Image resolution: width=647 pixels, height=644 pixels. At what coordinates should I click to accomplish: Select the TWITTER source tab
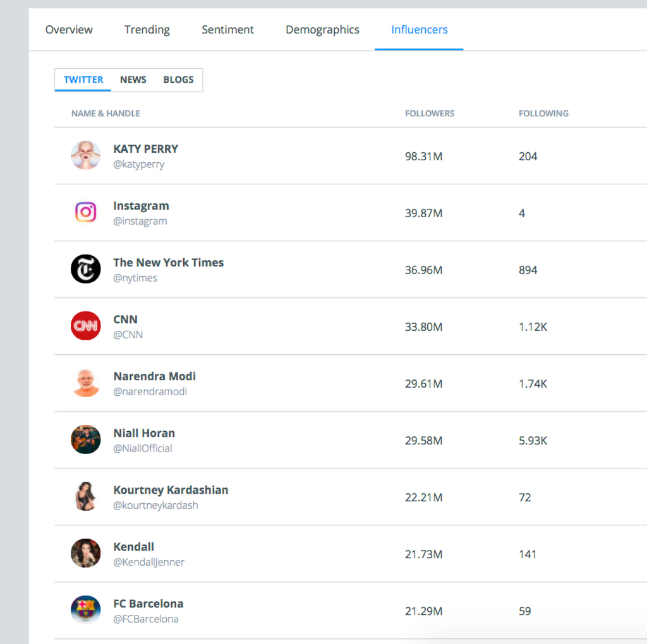coord(83,80)
